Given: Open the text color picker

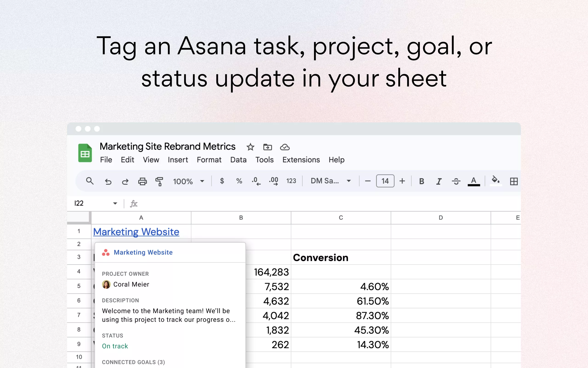Looking at the screenshot, I should pyautogui.click(x=474, y=181).
